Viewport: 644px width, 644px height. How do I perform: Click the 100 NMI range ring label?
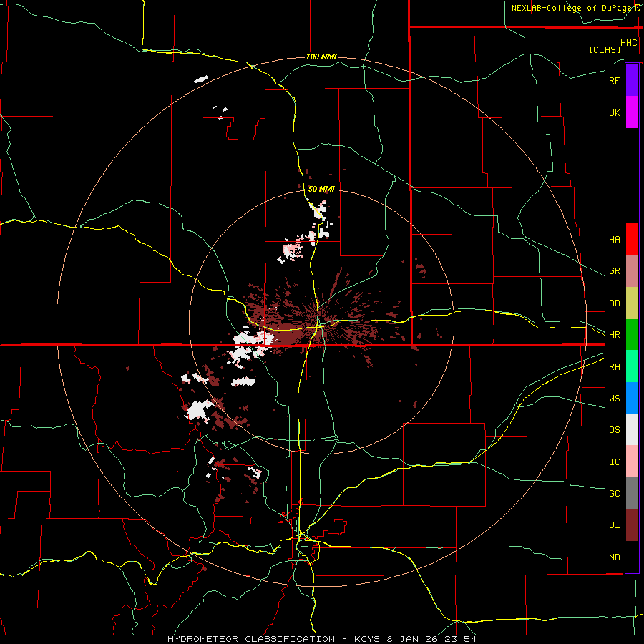[x=321, y=57]
